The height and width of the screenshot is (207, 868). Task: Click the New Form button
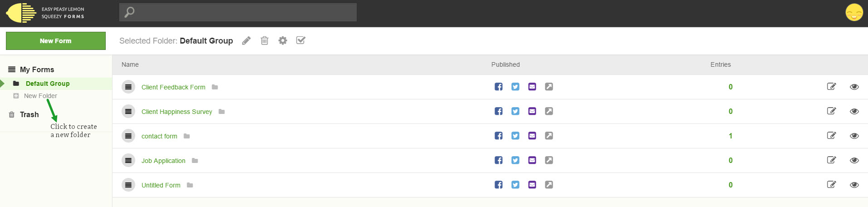56,41
